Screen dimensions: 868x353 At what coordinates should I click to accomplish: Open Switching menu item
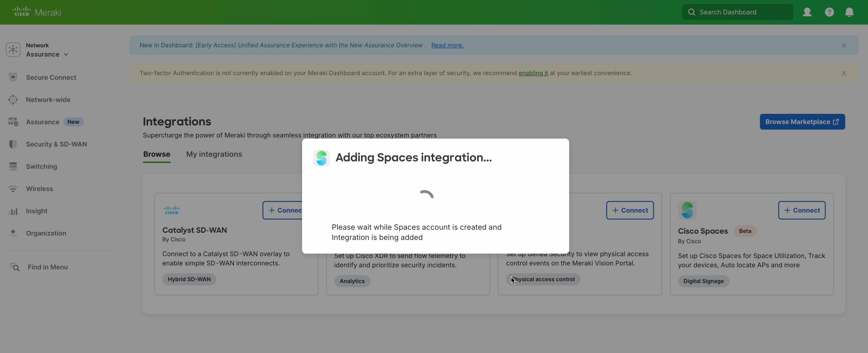coord(41,166)
